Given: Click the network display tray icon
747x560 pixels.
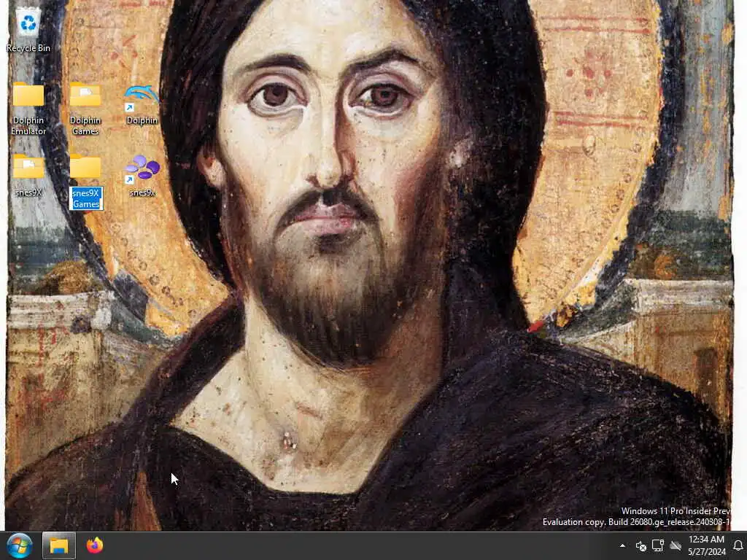Looking at the screenshot, I should point(658,545).
